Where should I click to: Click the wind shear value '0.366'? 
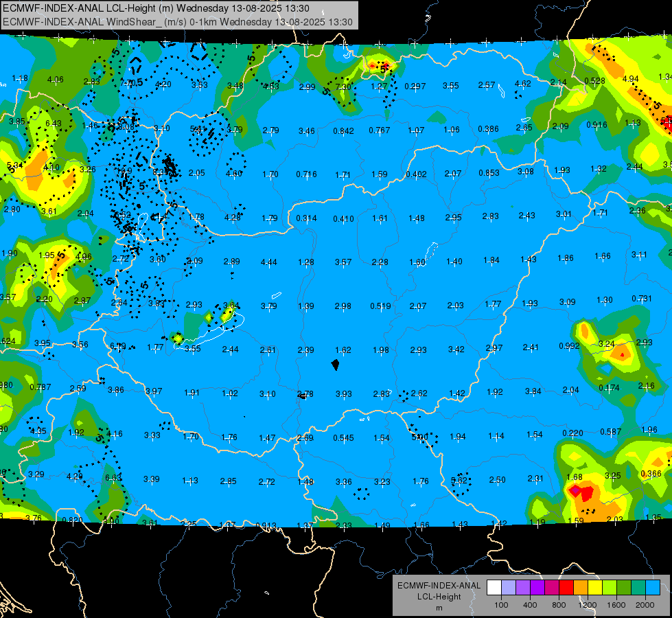[651, 474]
